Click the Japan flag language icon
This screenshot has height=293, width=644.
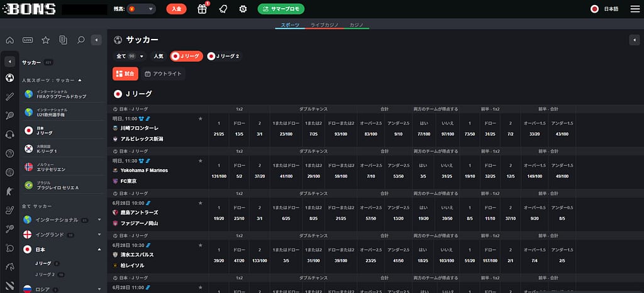tap(594, 9)
